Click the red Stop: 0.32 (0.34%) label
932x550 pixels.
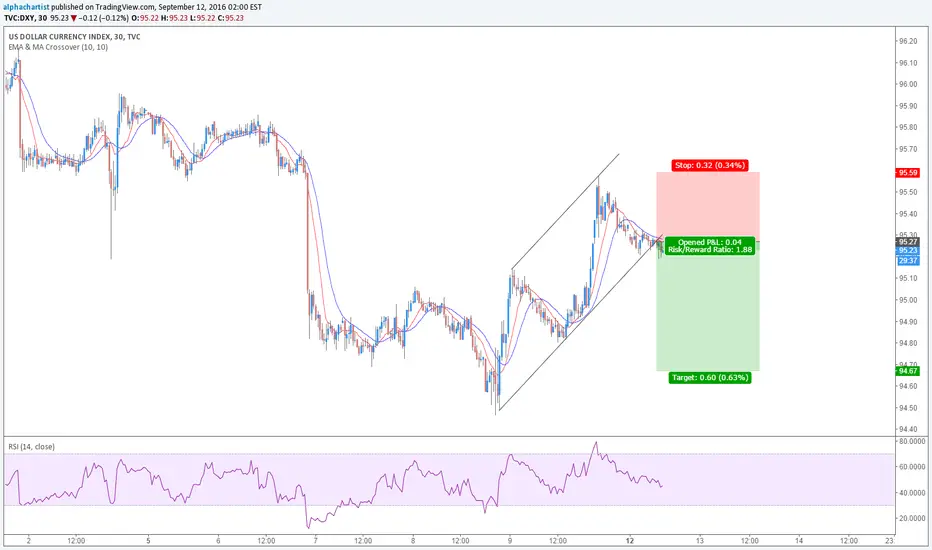click(710, 165)
